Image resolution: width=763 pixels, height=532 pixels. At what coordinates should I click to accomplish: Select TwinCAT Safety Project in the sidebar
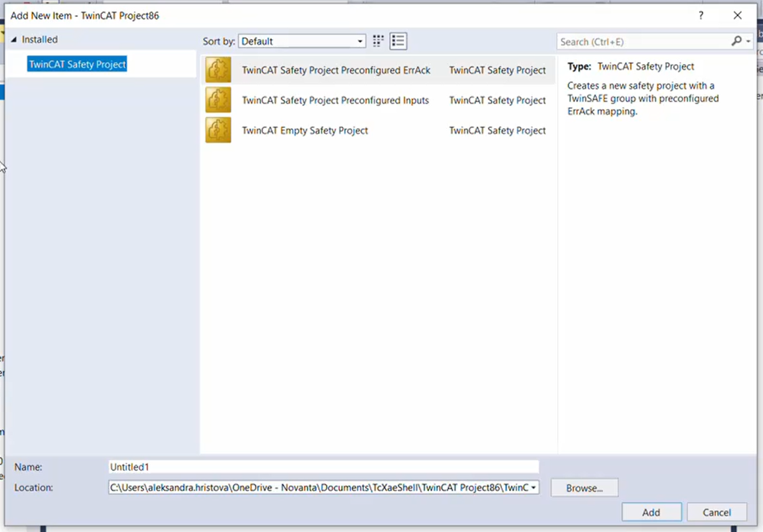coord(77,64)
